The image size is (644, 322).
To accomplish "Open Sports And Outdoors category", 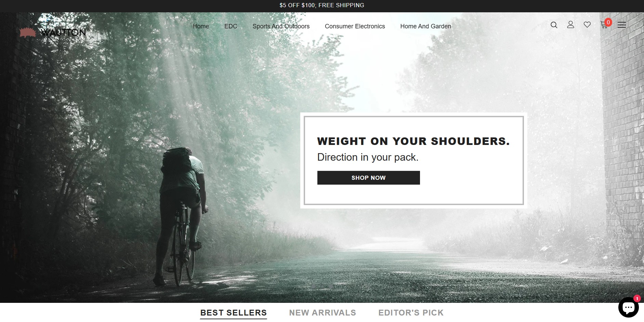I will point(281,26).
